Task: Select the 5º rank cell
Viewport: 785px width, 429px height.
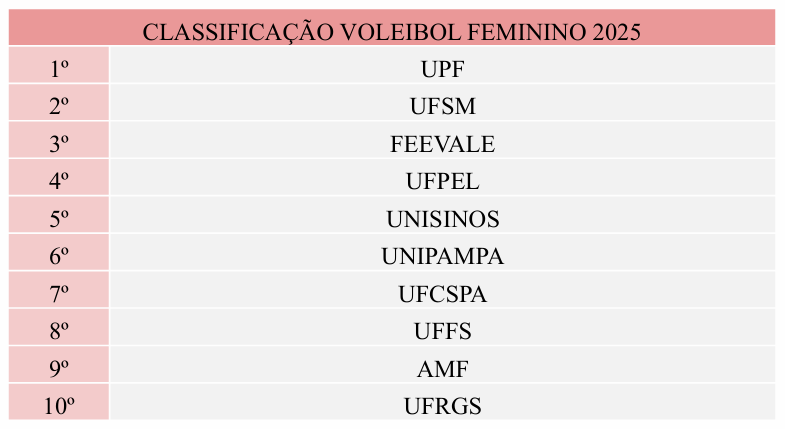Action: (58, 219)
